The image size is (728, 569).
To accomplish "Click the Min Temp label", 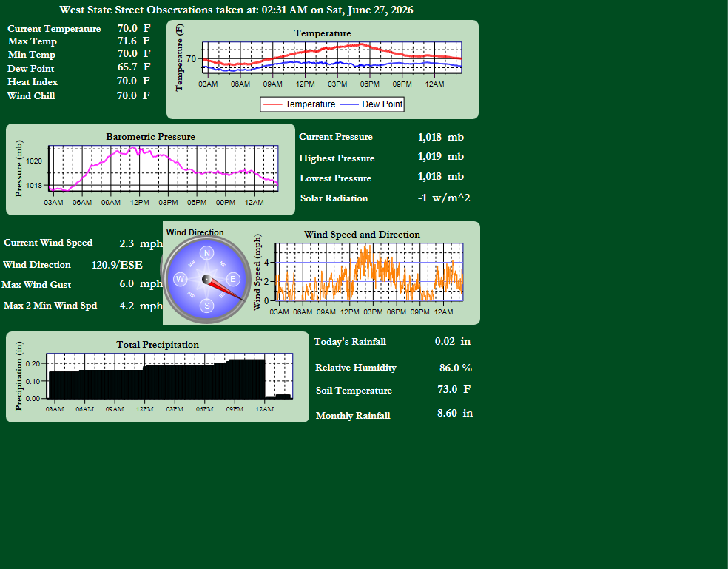I will (32, 54).
